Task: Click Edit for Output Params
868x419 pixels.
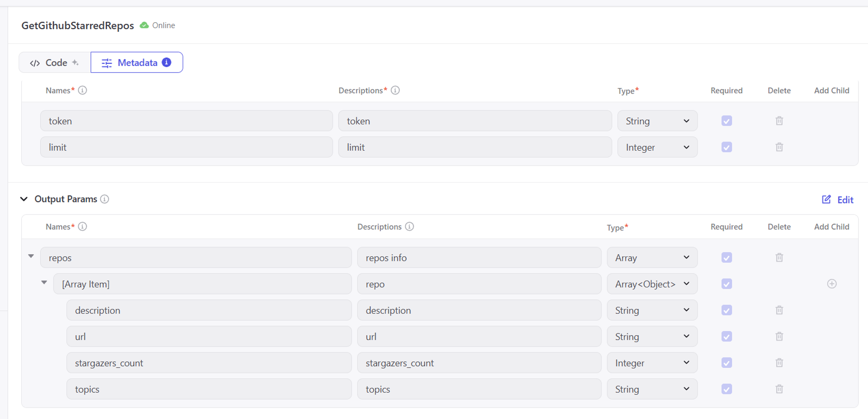Action: [838, 199]
